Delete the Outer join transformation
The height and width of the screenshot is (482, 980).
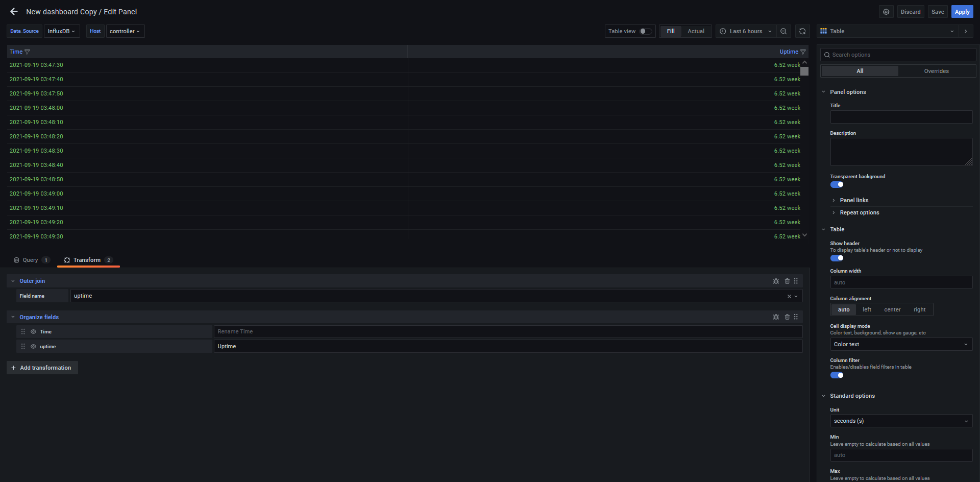tap(787, 281)
